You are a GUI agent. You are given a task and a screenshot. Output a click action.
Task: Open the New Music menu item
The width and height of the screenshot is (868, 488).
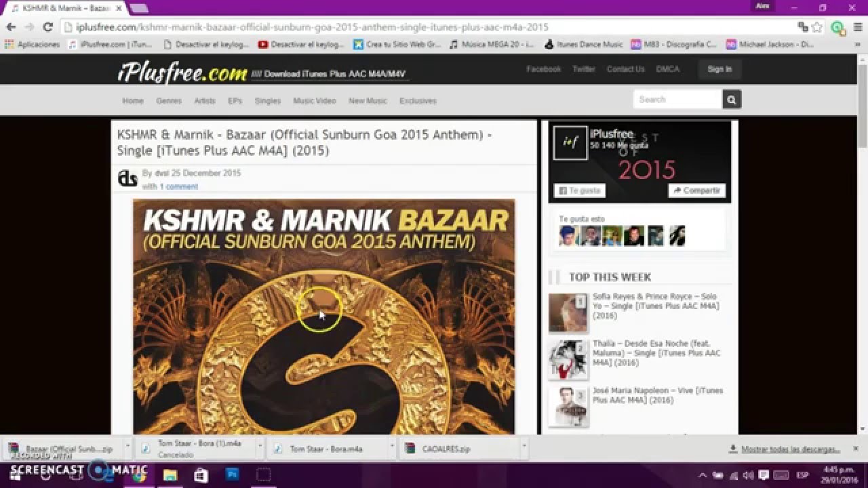368,100
